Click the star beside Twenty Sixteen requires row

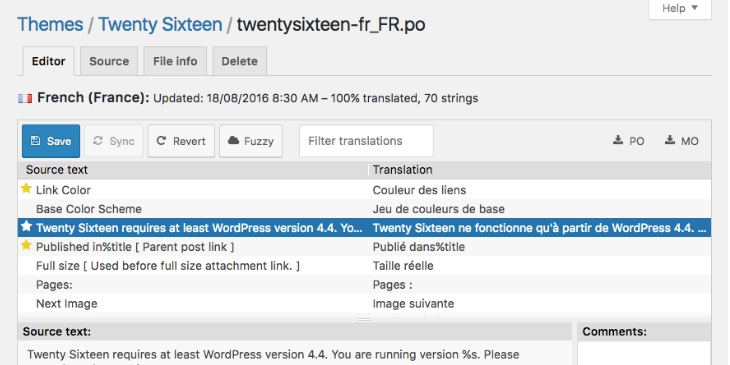(27, 227)
